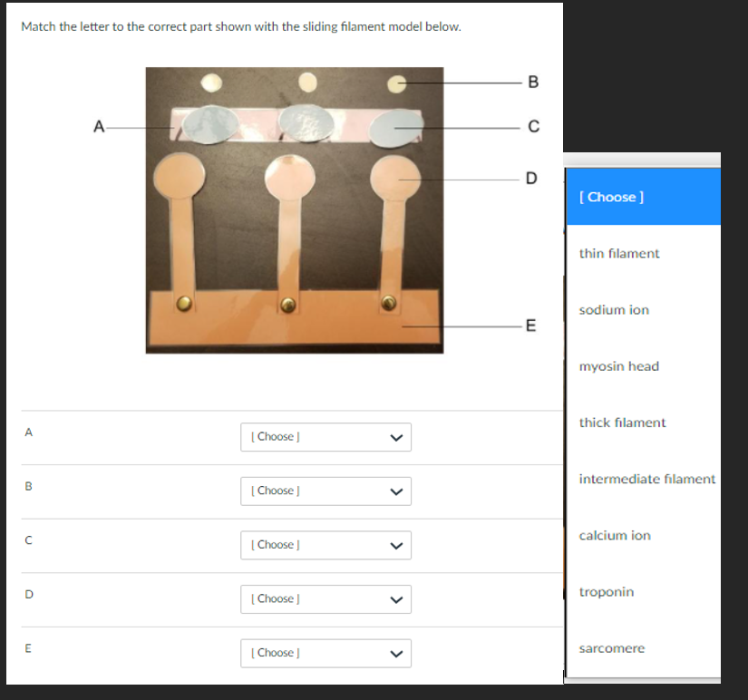Click the label A left of the diagram
This screenshot has width=748, height=700.
click(x=99, y=126)
